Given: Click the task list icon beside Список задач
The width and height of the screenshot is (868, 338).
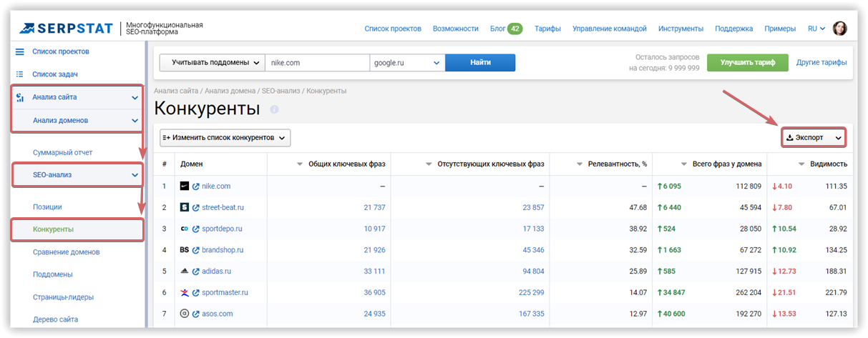Looking at the screenshot, I should [20, 74].
